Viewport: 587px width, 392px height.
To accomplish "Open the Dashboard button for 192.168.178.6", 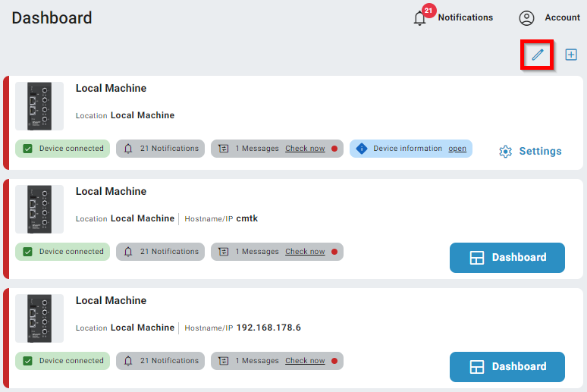I will (507, 367).
